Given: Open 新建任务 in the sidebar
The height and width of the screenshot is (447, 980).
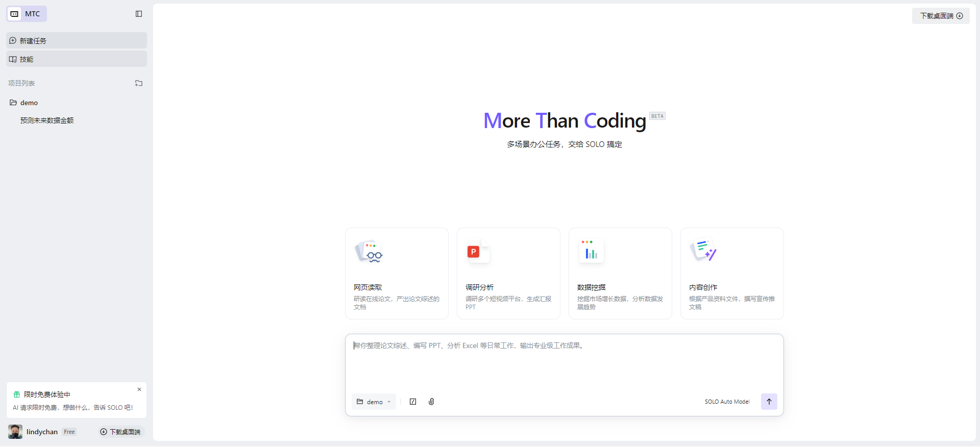Looking at the screenshot, I should coord(77,41).
